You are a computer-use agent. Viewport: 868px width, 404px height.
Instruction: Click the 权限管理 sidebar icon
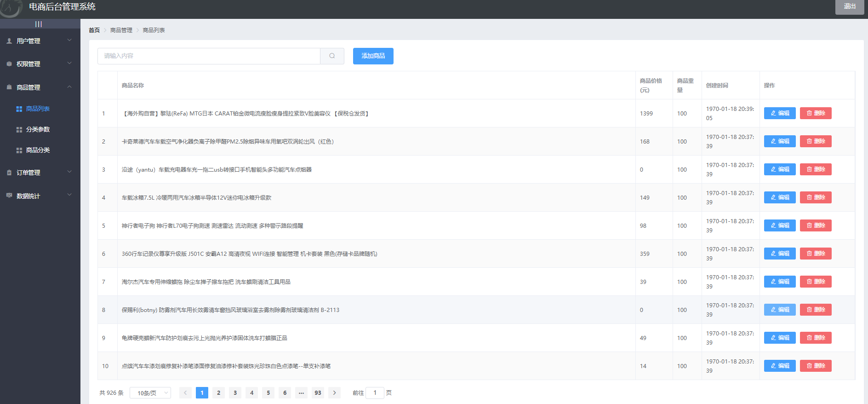pyautogui.click(x=9, y=64)
